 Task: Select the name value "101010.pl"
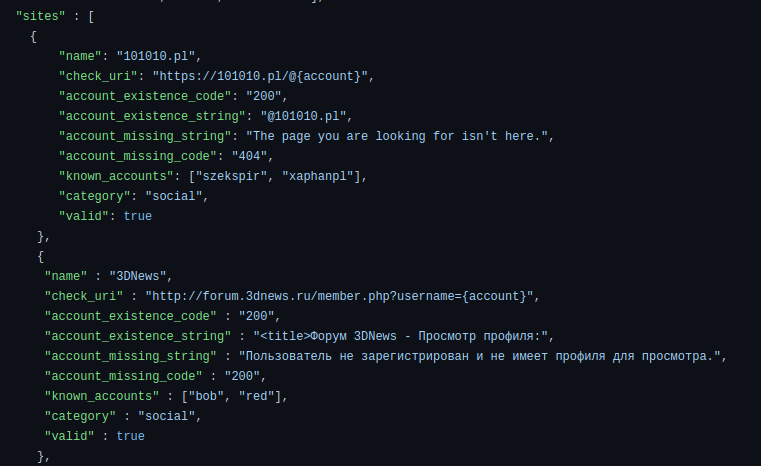pyautogui.click(x=155, y=56)
